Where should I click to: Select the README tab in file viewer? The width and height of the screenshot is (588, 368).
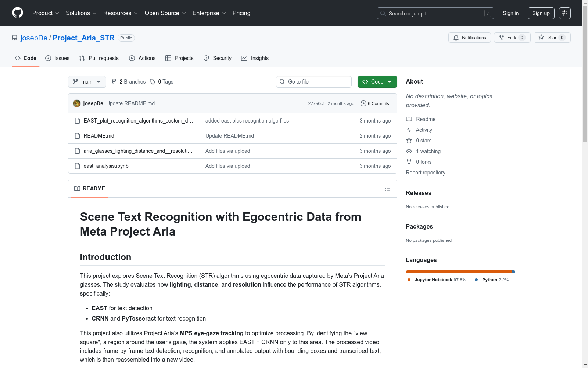coord(90,188)
